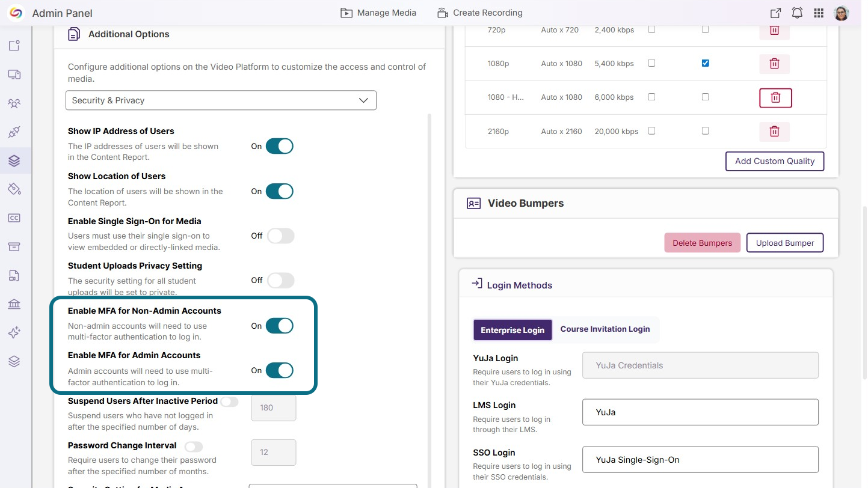868x488 pixels.
Task: Click the 1080 - H... quality name cell
Action: (506, 97)
